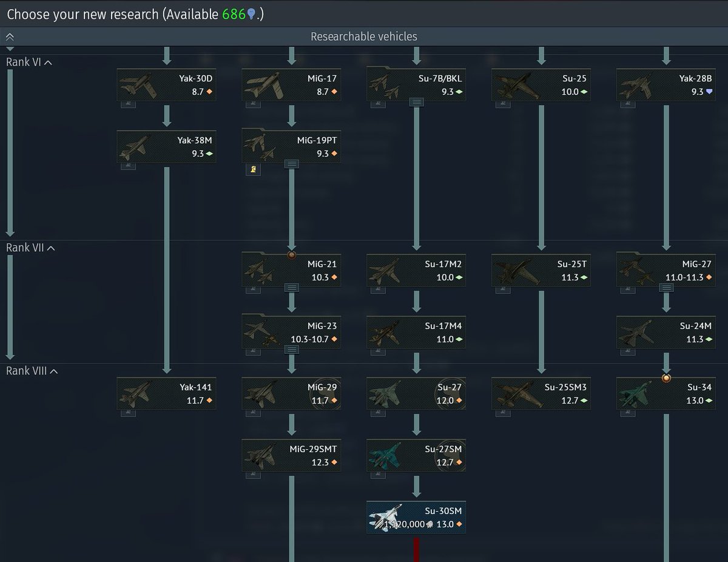Open the MiG-27 vehicle group
728x562 pixels.
pos(666,271)
